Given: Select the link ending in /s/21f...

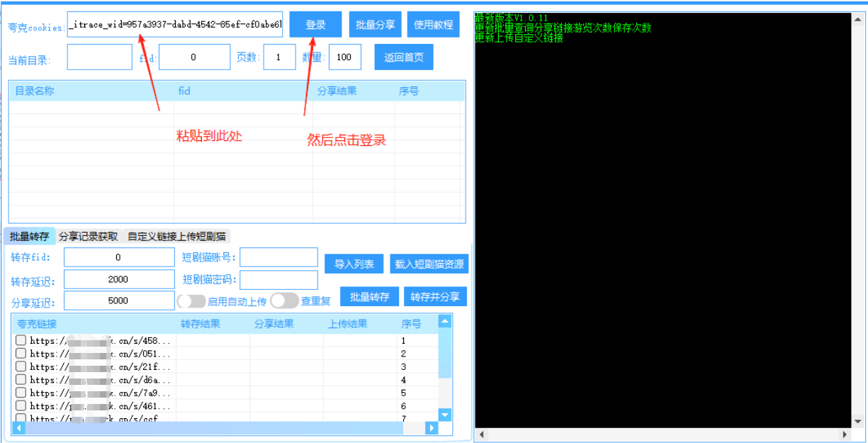Looking at the screenshot, I should click(100, 367).
